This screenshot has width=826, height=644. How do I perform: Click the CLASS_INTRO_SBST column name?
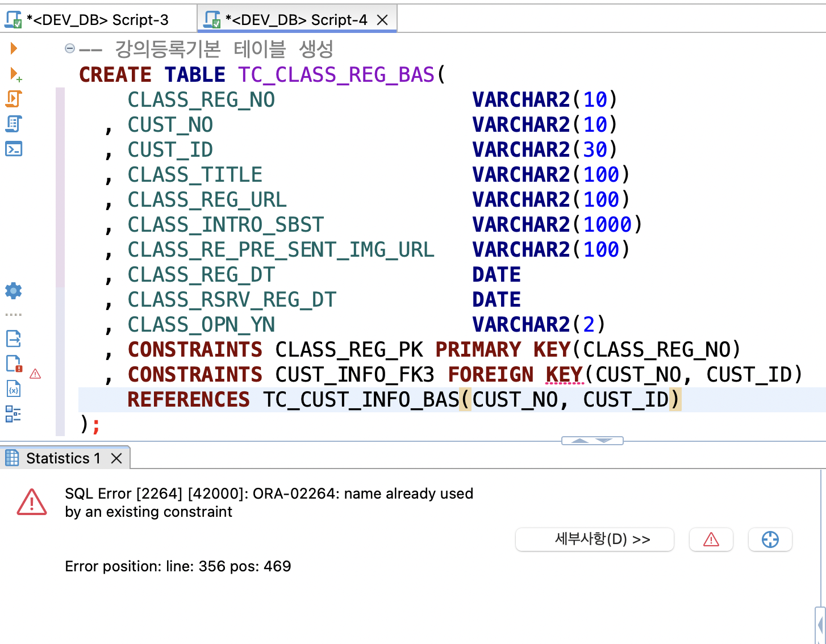pyautogui.click(x=226, y=224)
